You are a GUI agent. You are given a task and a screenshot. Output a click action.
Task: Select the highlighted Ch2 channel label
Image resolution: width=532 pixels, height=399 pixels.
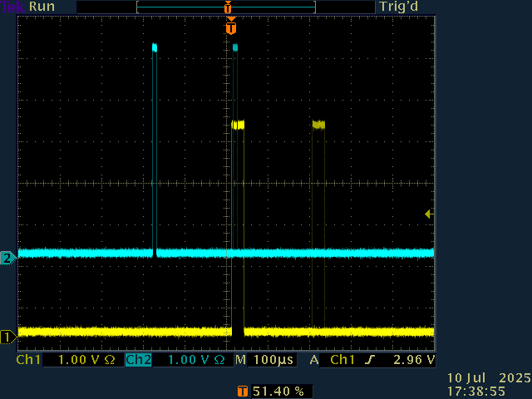coord(138,361)
